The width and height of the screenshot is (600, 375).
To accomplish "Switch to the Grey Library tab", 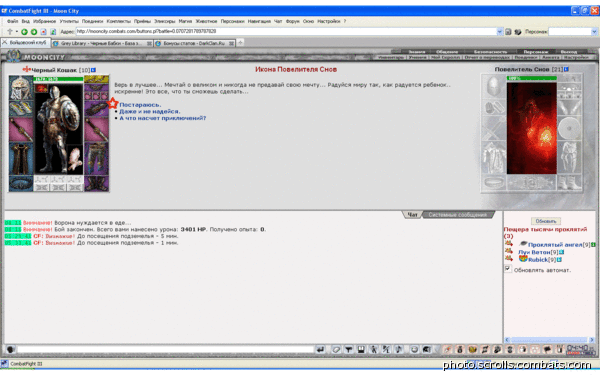I will (102, 43).
